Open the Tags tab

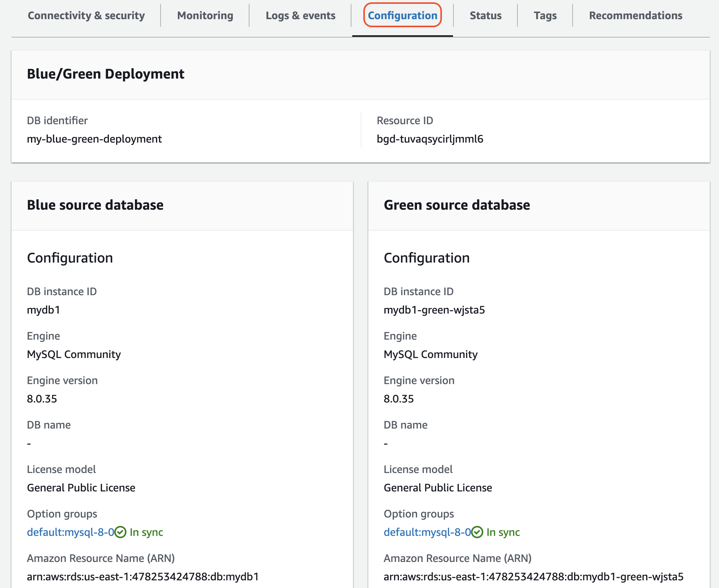tap(545, 15)
